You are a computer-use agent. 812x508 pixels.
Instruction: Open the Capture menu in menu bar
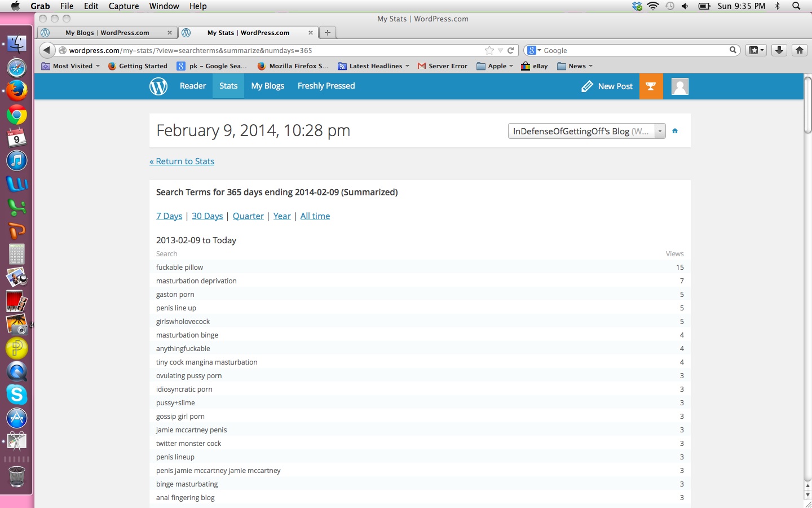123,6
